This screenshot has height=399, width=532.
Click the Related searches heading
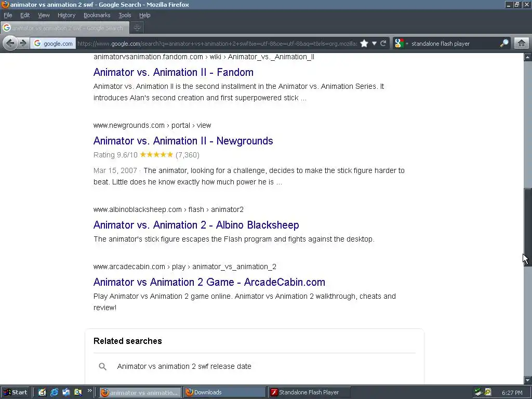[128, 341]
